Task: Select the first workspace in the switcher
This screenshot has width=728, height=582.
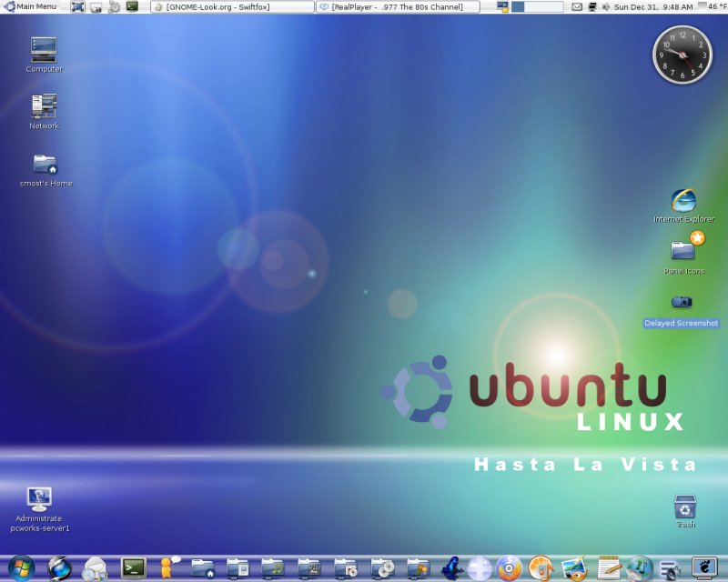Action: pos(518,7)
